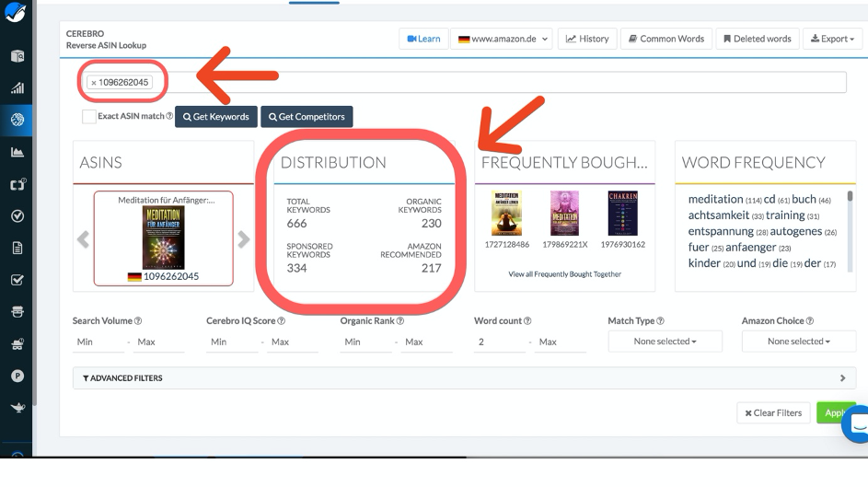868x487 pixels.
Task: Click the Cerebro IQ Score Min field
Action: click(233, 342)
